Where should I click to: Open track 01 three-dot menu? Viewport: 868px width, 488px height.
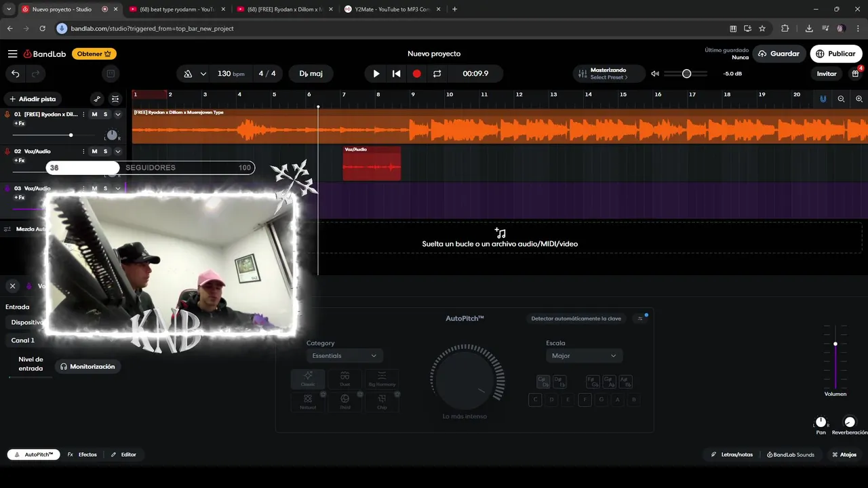(x=83, y=114)
